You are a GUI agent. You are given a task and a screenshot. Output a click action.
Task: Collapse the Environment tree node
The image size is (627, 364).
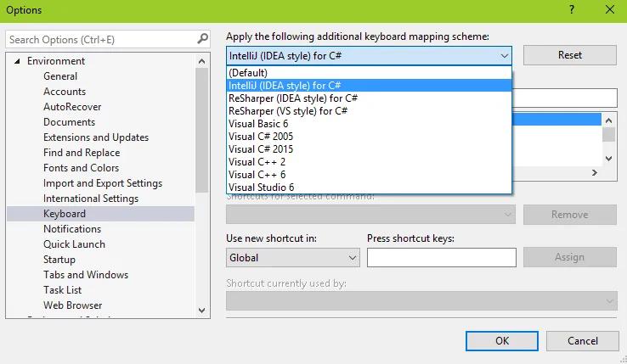pyautogui.click(x=17, y=61)
